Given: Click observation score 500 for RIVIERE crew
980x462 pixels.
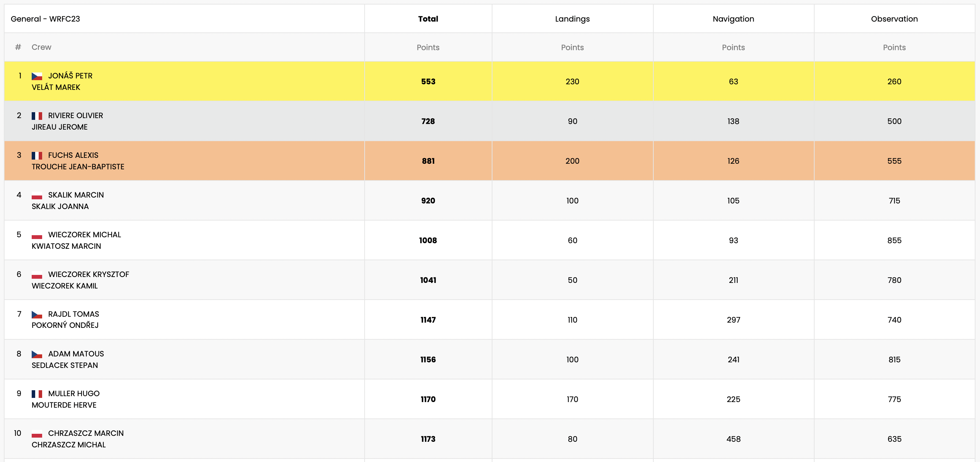Looking at the screenshot, I should pos(894,121).
